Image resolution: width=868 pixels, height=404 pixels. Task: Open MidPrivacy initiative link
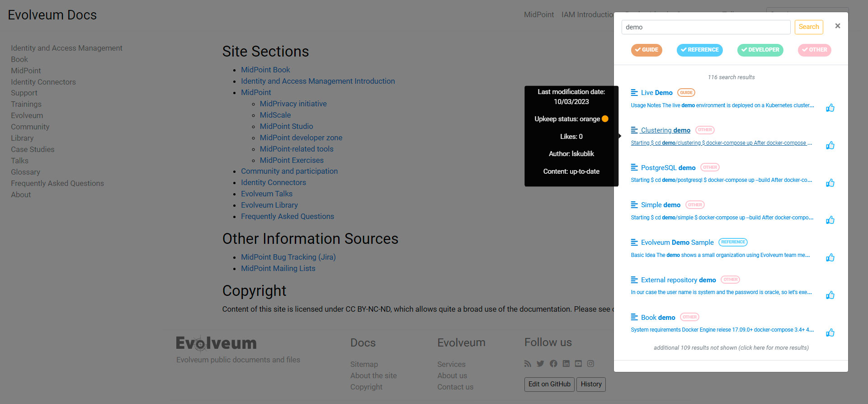(293, 104)
